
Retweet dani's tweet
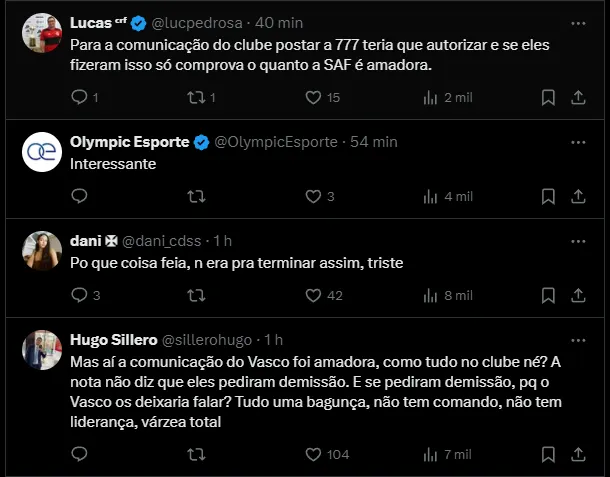[x=197, y=295]
